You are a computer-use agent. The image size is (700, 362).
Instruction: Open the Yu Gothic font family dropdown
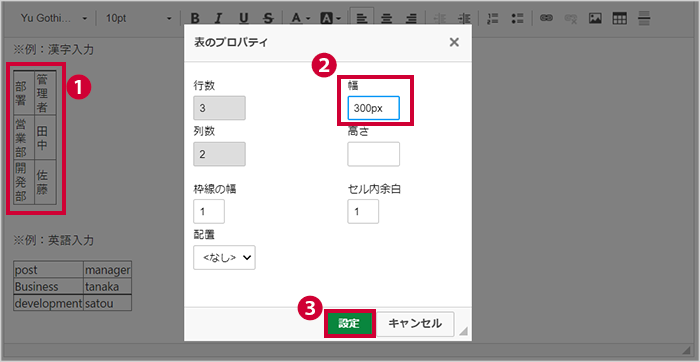pyautogui.click(x=54, y=18)
